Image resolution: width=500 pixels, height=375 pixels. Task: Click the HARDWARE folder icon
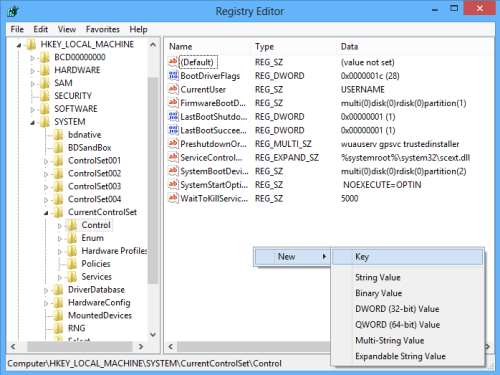(45, 70)
